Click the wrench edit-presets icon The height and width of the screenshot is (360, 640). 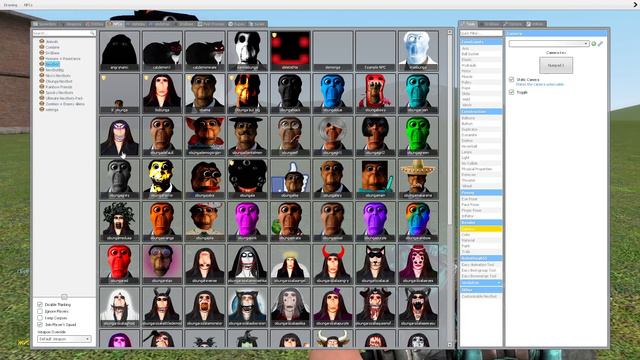tap(600, 44)
